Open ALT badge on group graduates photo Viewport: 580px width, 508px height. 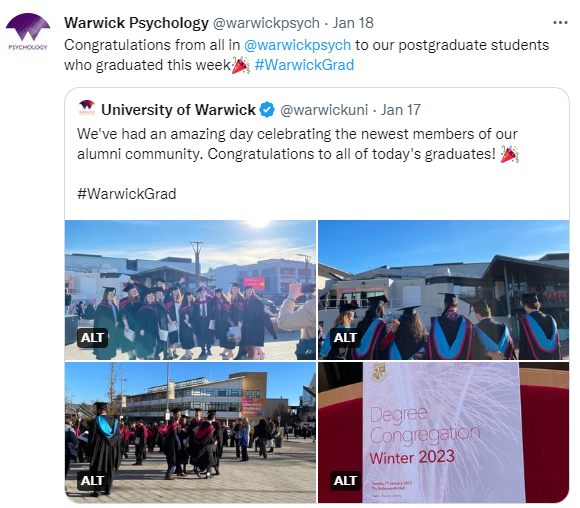click(92, 337)
